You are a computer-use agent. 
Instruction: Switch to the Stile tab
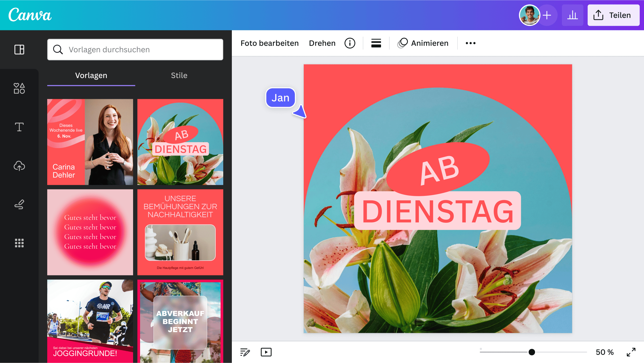pos(179,76)
